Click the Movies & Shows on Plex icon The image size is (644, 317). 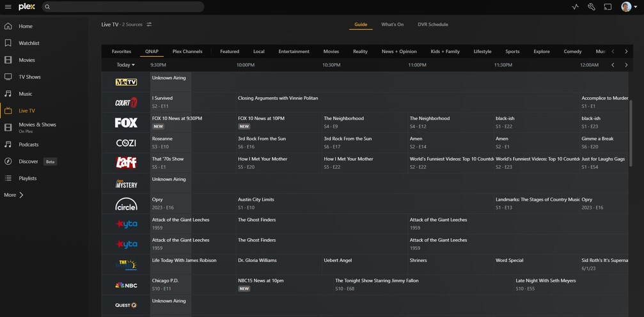pos(8,127)
